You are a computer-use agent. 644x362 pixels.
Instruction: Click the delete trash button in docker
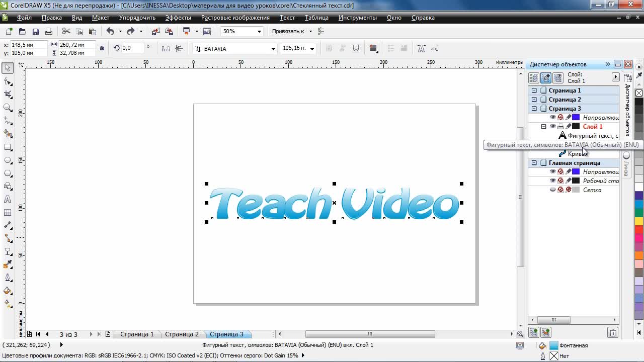click(x=612, y=332)
